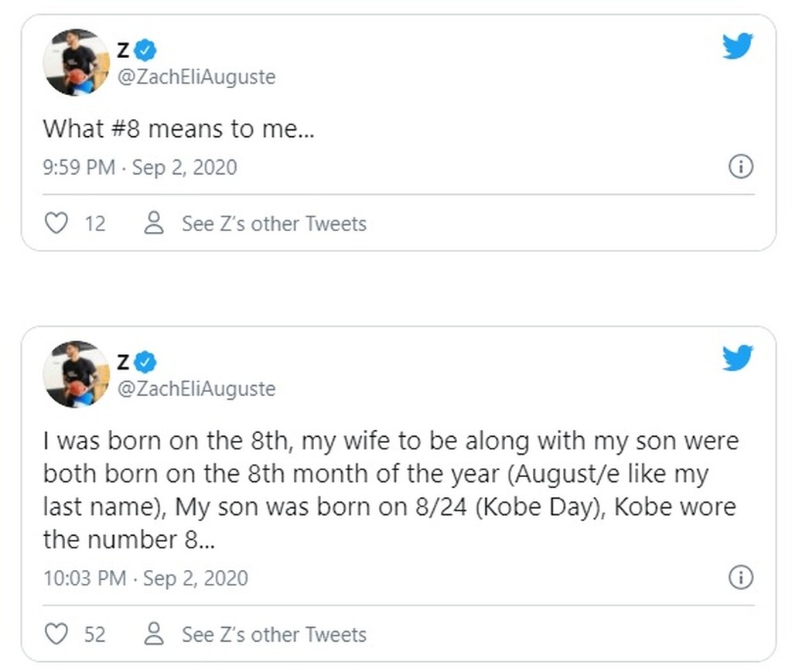
Task: Click the Twitter bird logo in second tweet
Action: [x=737, y=358]
